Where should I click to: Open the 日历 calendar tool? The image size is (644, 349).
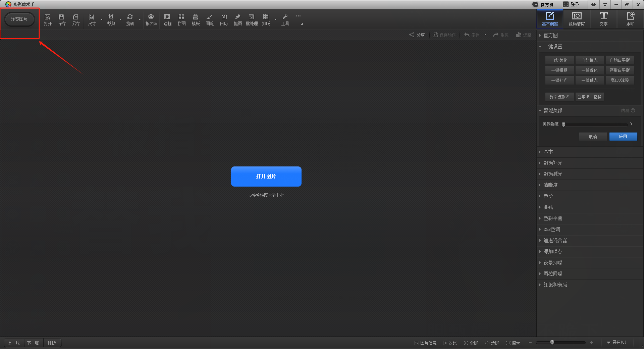pos(224,19)
